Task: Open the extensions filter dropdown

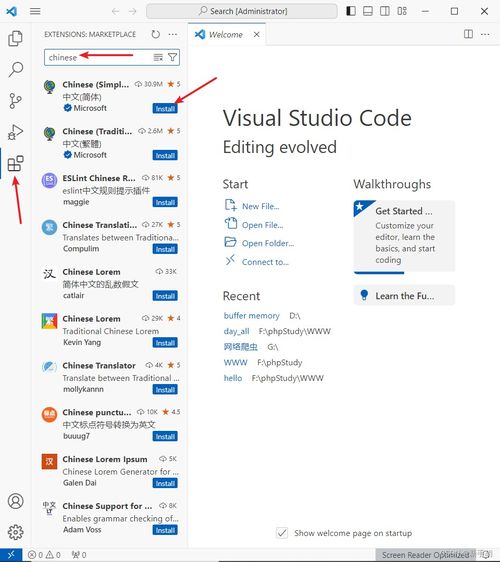Action: point(172,57)
